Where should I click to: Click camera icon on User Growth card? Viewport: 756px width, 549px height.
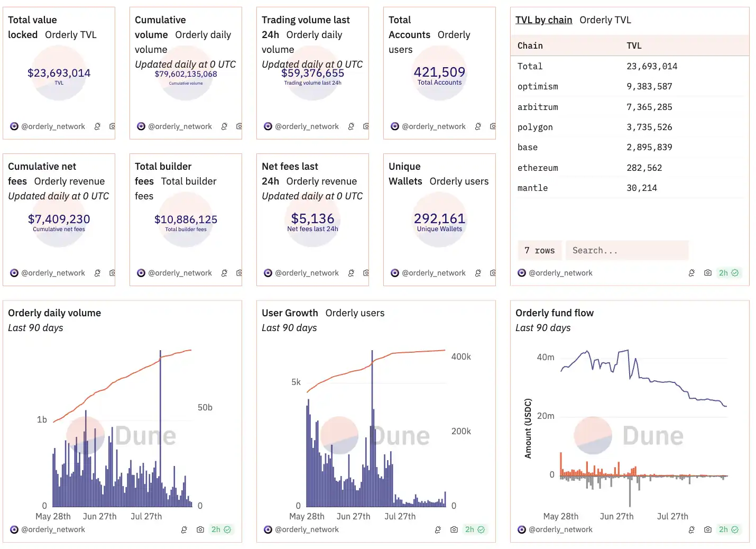tap(454, 529)
